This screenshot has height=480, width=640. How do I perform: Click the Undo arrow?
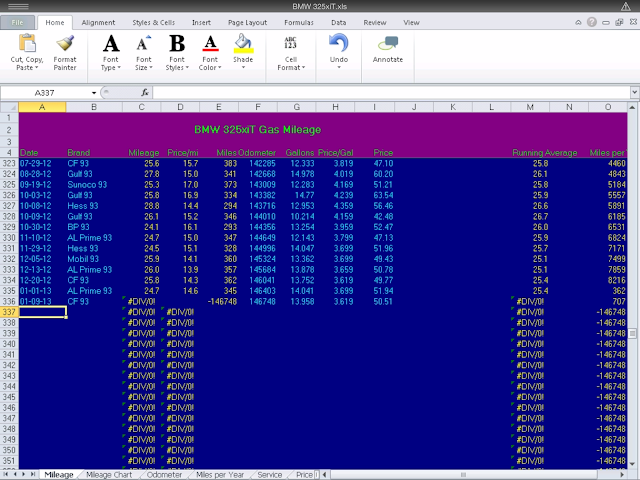pyautogui.click(x=339, y=43)
